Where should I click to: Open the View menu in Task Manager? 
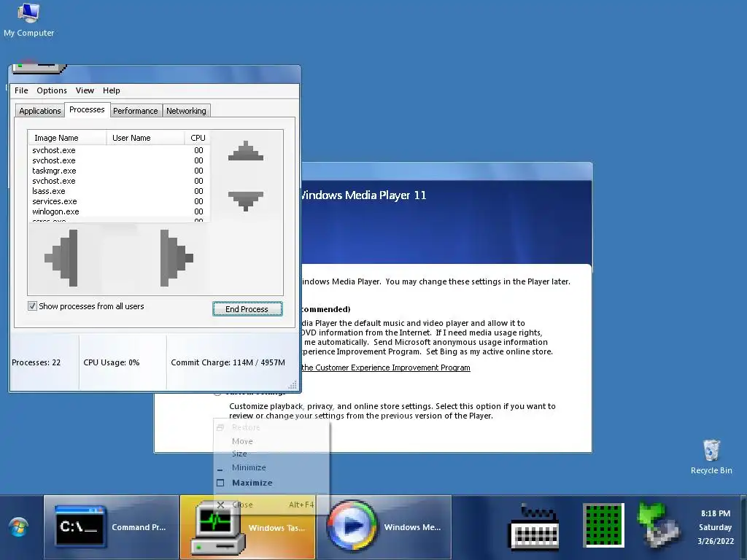click(x=85, y=90)
